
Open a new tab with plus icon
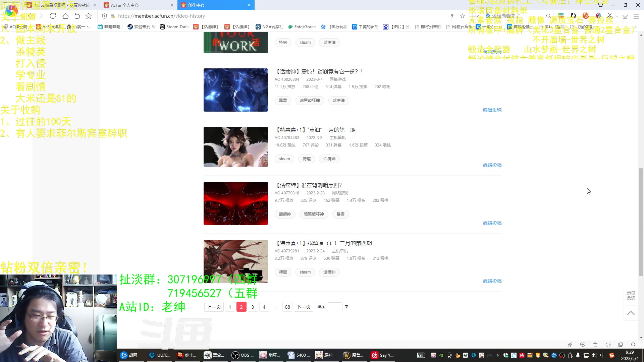click(260, 5)
